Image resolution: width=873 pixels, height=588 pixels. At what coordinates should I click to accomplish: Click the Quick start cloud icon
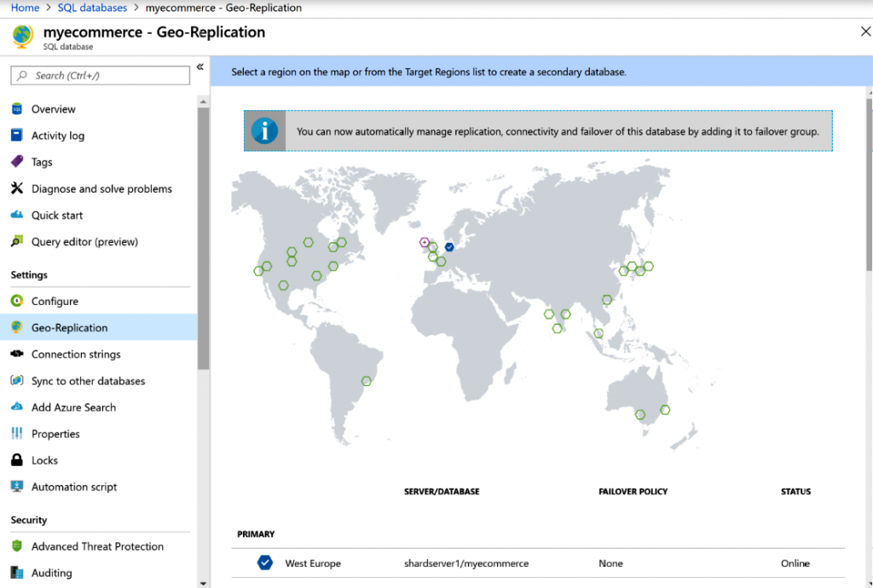[x=16, y=216]
